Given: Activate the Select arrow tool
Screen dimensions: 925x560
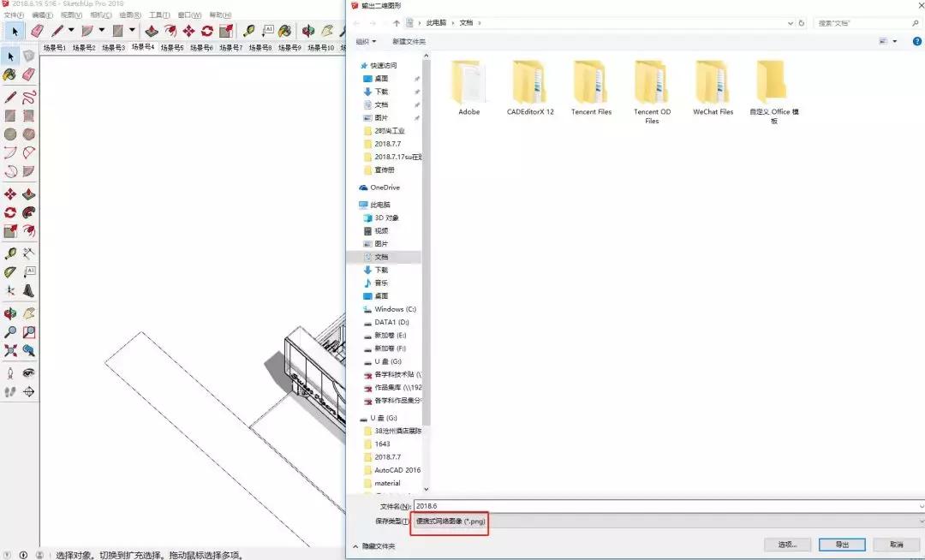Looking at the screenshot, I should [x=12, y=56].
